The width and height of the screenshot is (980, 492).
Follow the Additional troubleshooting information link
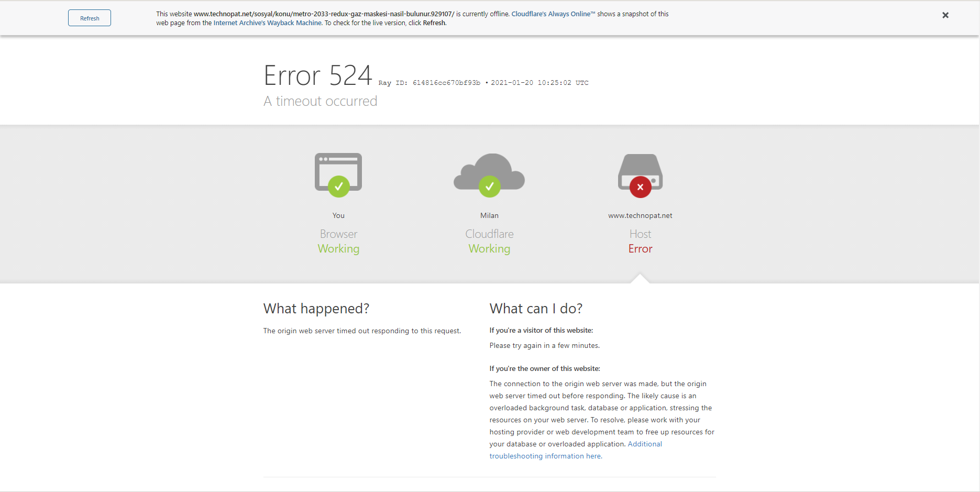click(576, 450)
